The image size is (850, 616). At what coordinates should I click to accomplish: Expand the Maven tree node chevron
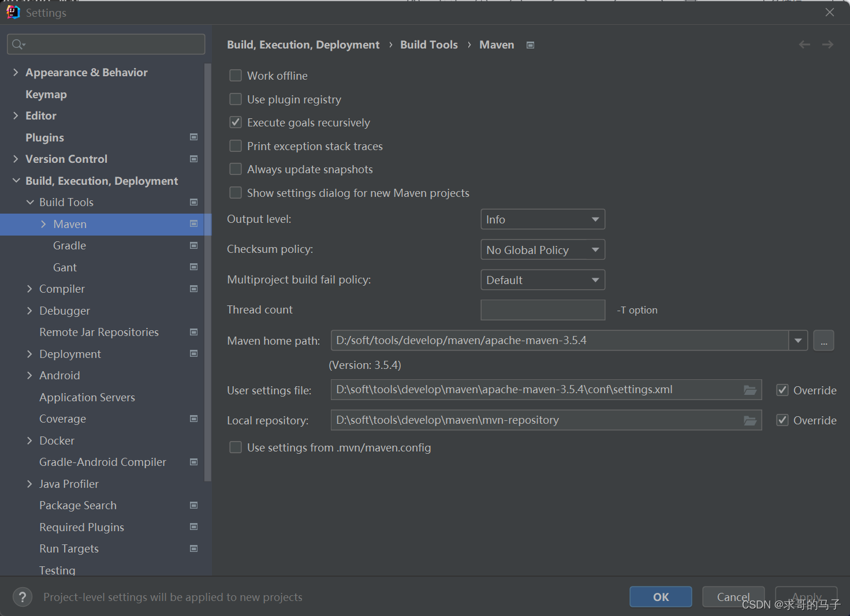pyautogui.click(x=43, y=224)
